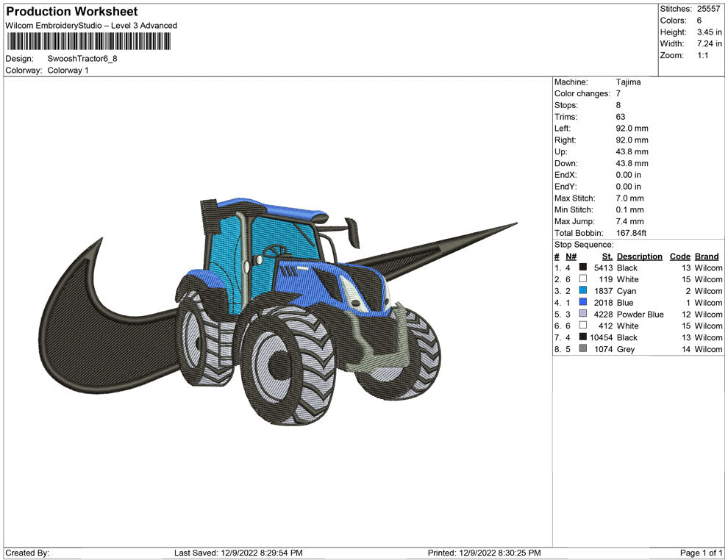Screen dimensions: 728x560
Task: Sort by the Code column header
Action: click(x=680, y=256)
